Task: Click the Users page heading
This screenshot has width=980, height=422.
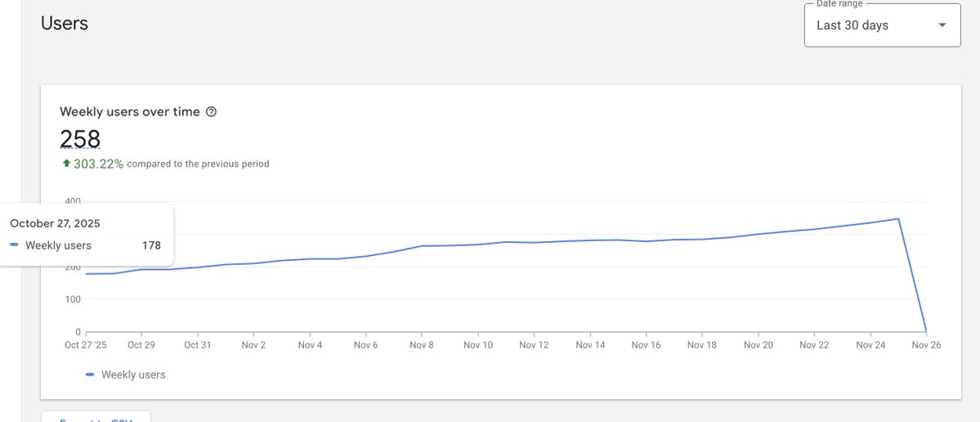Action: [x=65, y=23]
